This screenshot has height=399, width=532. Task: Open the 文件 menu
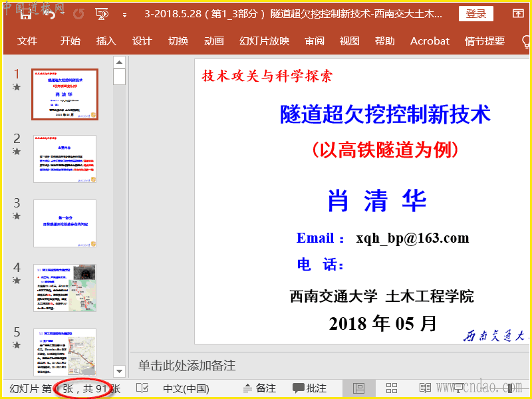coord(27,41)
